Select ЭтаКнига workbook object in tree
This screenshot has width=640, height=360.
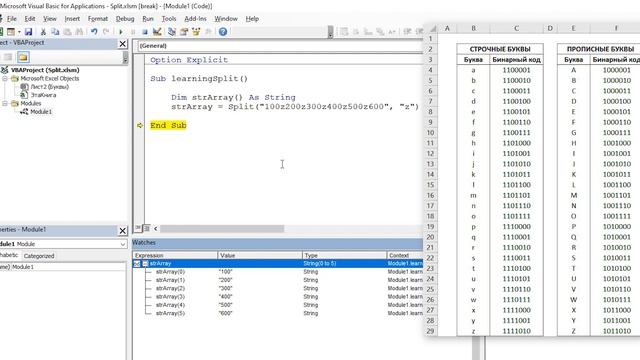43,95
